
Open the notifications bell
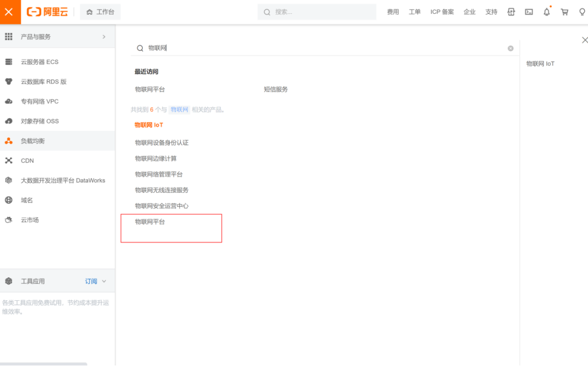click(x=546, y=12)
